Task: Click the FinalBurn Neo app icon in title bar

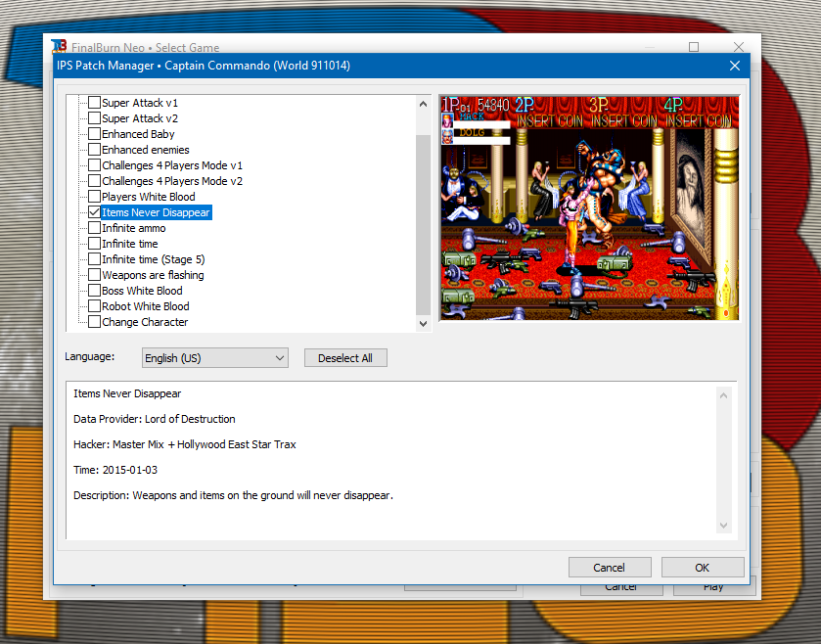Action: [x=60, y=46]
